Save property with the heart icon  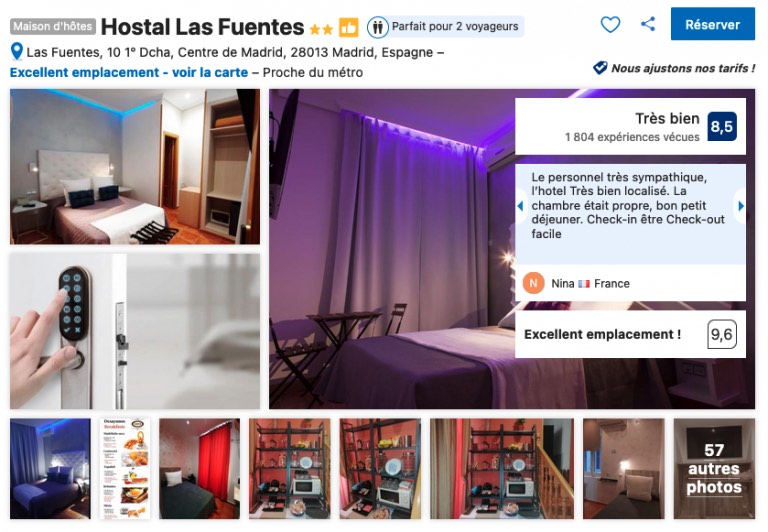pyautogui.click(x=610, y=24)
